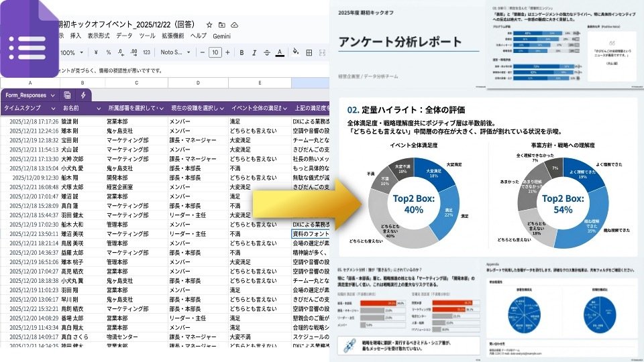644x362 pixels.
Task: Decrease decimal places in the toolbar
Action: 121,52
